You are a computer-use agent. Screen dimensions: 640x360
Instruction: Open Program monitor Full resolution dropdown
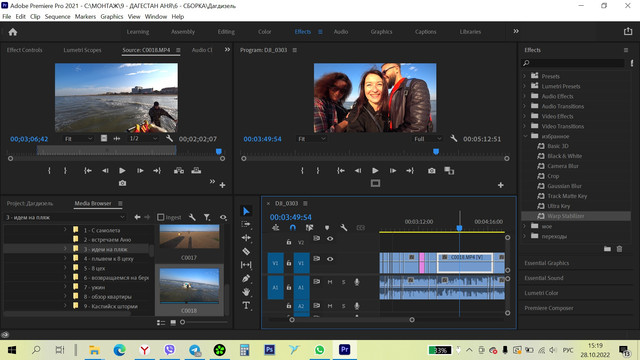(427, 139)
